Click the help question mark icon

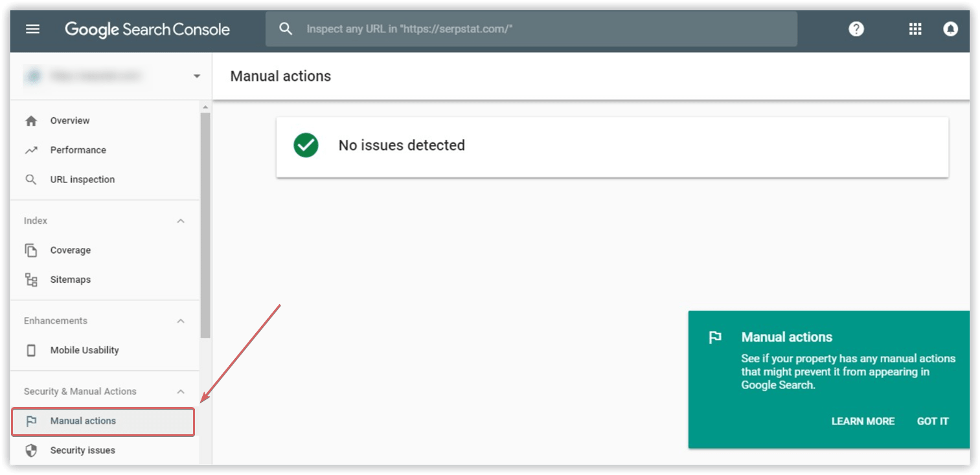(856, 29)
